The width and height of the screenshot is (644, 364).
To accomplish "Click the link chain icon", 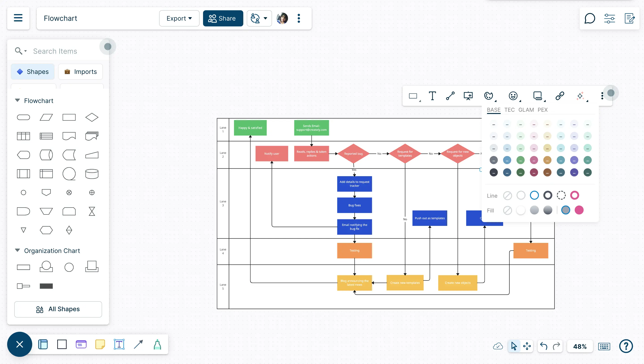I will pos(559,96).
